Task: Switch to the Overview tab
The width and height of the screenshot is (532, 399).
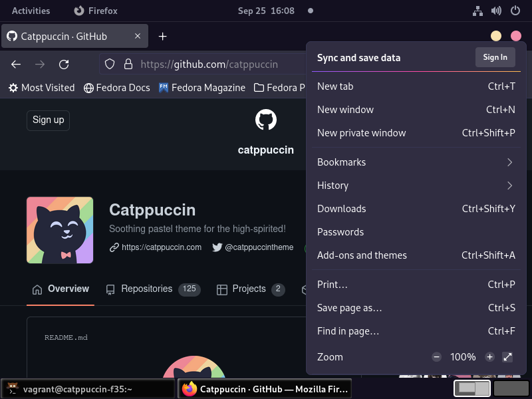Action: pyautogui.click(x=61, y=289)
